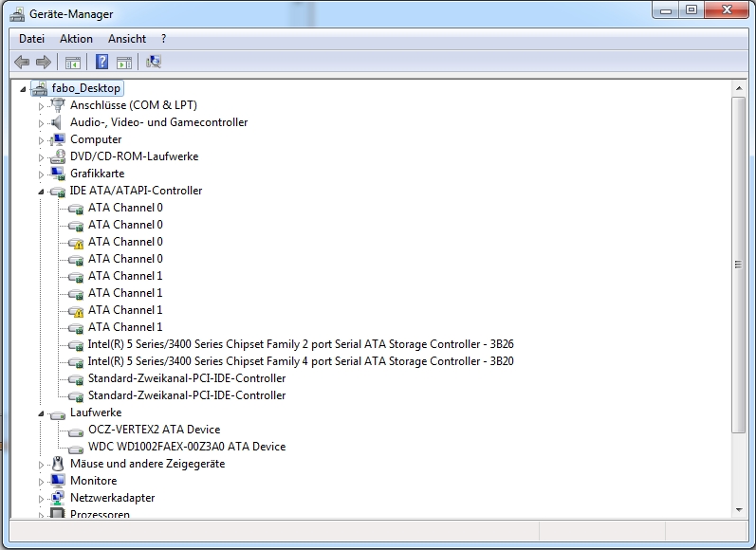Select the Audio speaker icon

tap(57, 122)
